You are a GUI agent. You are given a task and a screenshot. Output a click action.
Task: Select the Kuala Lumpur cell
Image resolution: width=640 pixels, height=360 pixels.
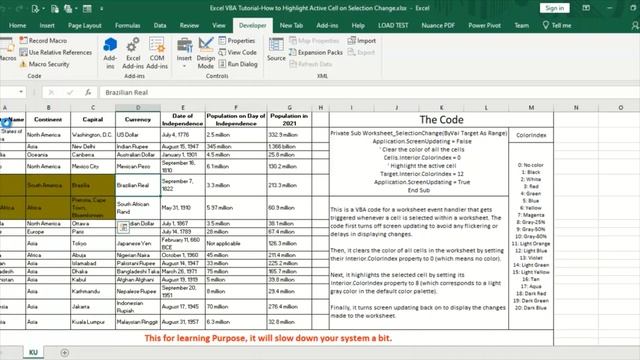(93, 322)
